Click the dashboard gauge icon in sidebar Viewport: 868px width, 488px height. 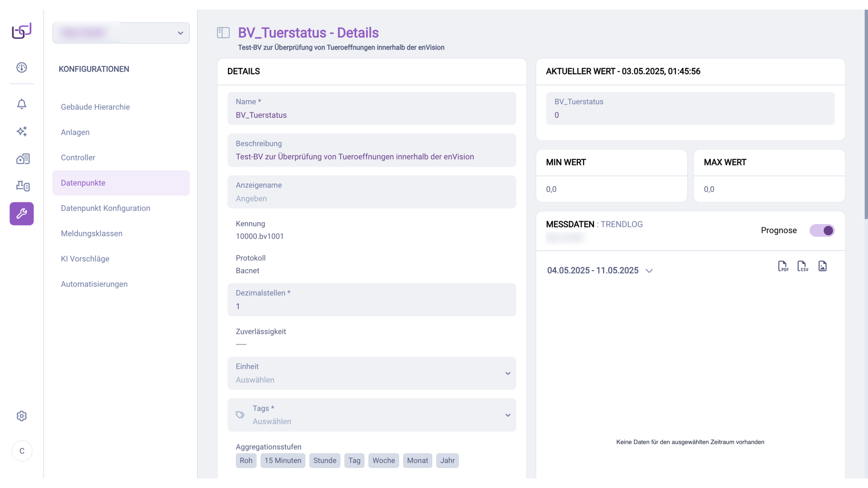coord(22,68)
